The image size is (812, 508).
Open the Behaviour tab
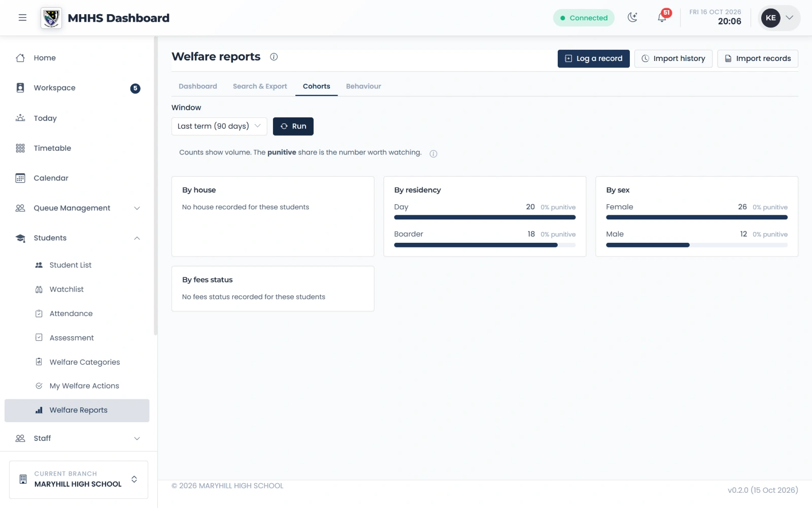coord(363,86)
